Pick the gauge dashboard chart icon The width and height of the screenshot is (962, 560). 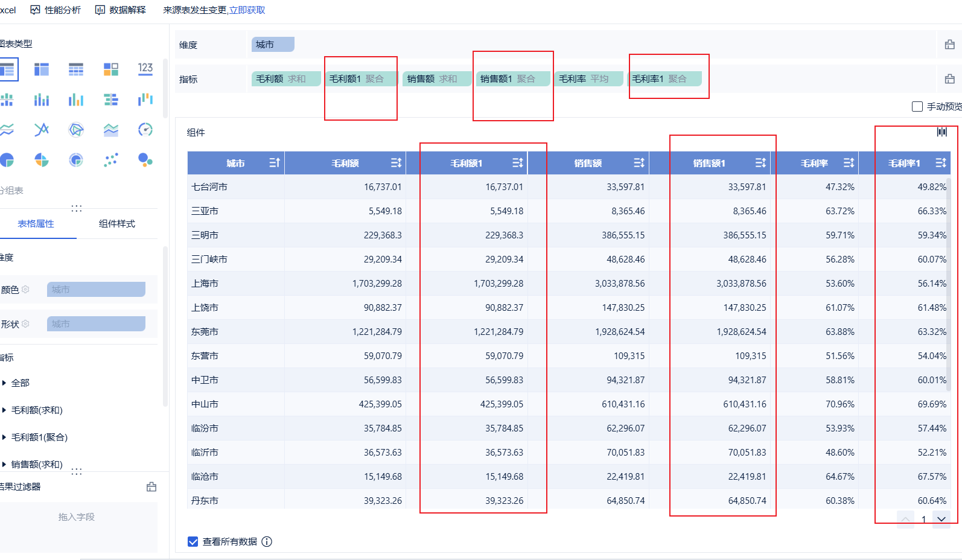145,130
